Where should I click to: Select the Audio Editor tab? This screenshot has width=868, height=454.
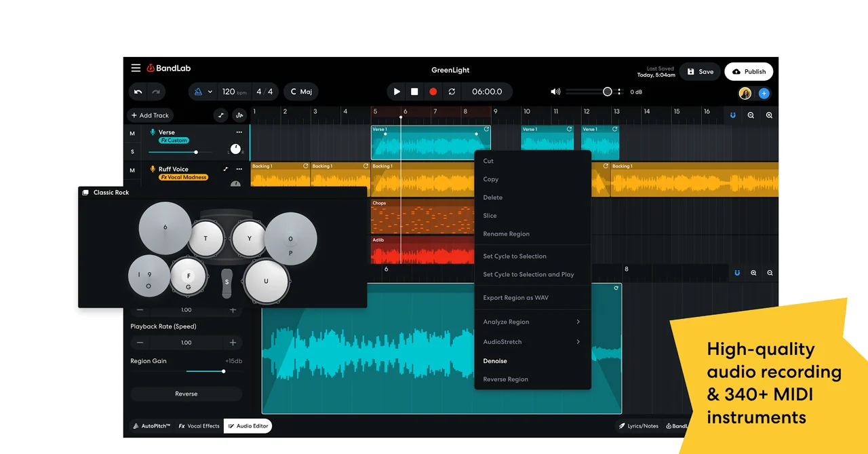pyautogui.click(x=248, y=426)
